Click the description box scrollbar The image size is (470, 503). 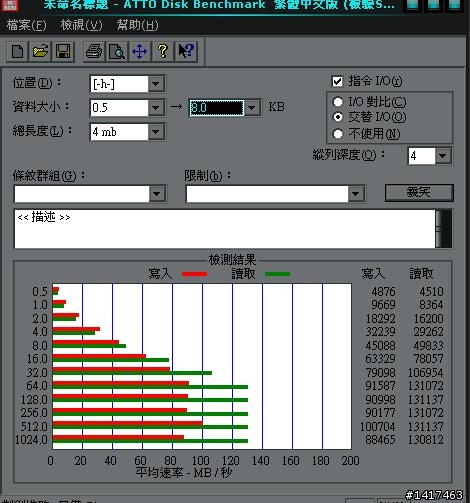click(444, 229)
